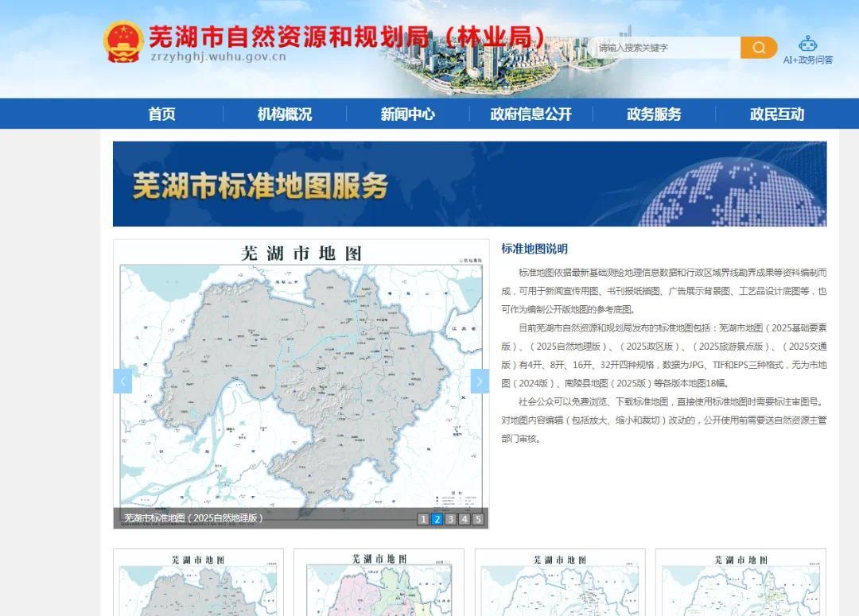
Task: Click the right carousel arrow
Action: [479, 382]
